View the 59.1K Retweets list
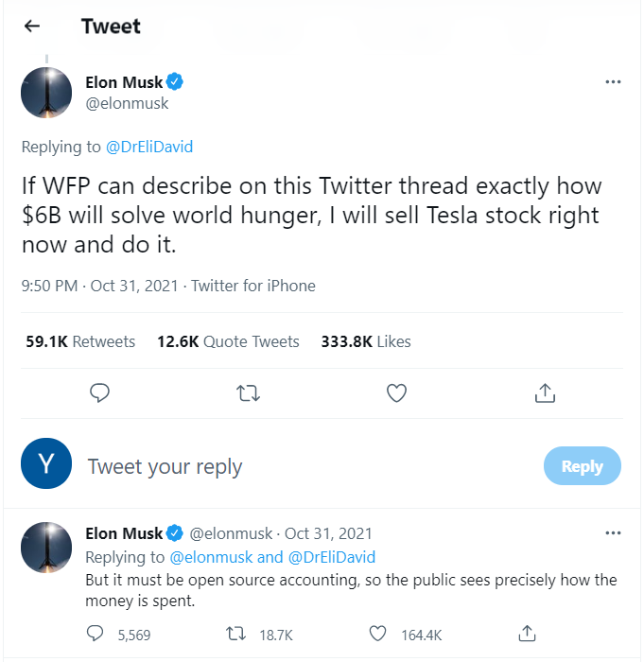Image resolution: width=644 pixels, height=662 pixels. click(80, 341)
